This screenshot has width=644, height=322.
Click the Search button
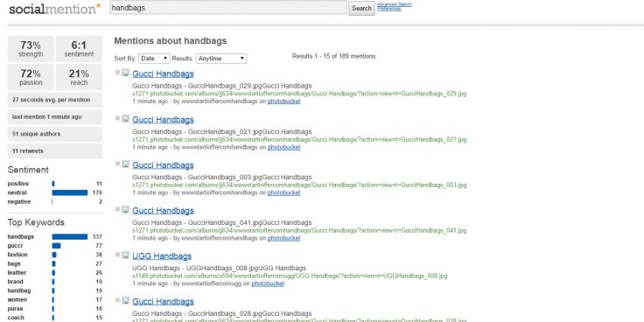[x=361, y=8]
